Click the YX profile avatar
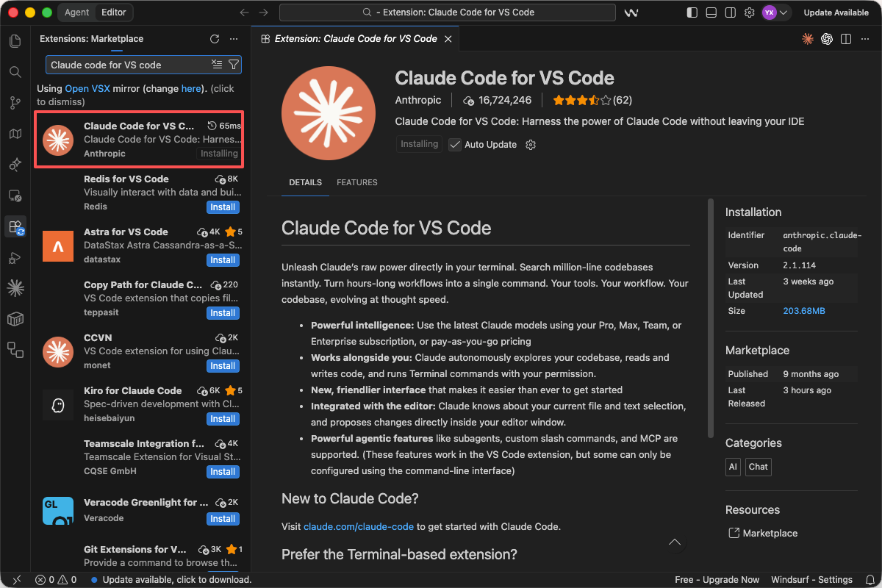 pyautogui.click(x=770, y=12)
